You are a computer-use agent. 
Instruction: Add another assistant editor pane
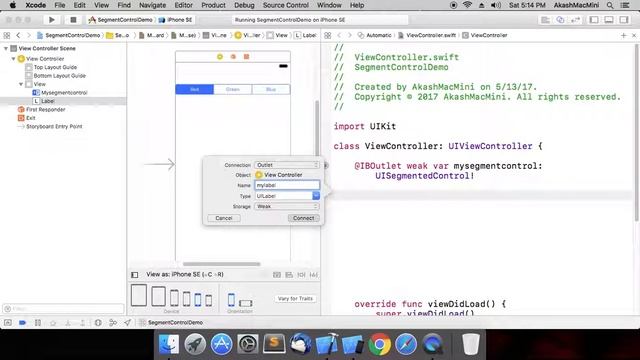[x=623, y=36]
